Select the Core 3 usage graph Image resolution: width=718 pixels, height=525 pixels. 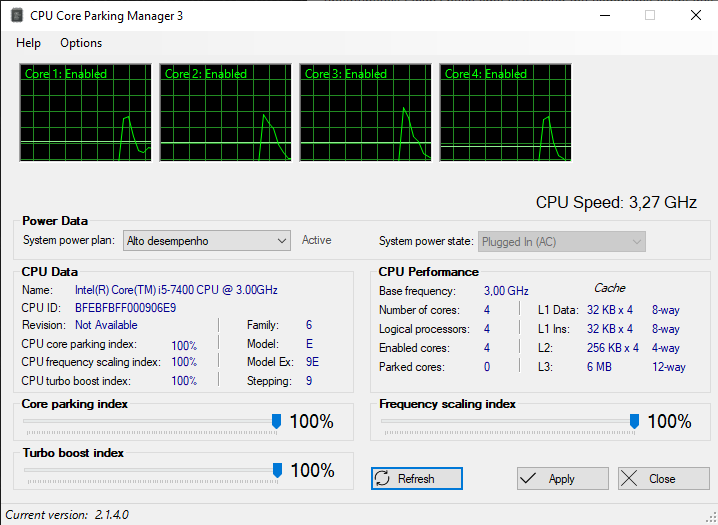(366, 112)
